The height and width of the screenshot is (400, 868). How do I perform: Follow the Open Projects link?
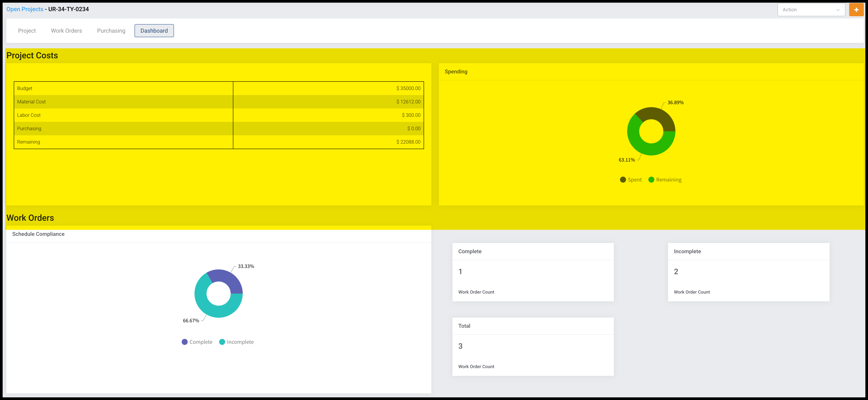click(25, 9)
